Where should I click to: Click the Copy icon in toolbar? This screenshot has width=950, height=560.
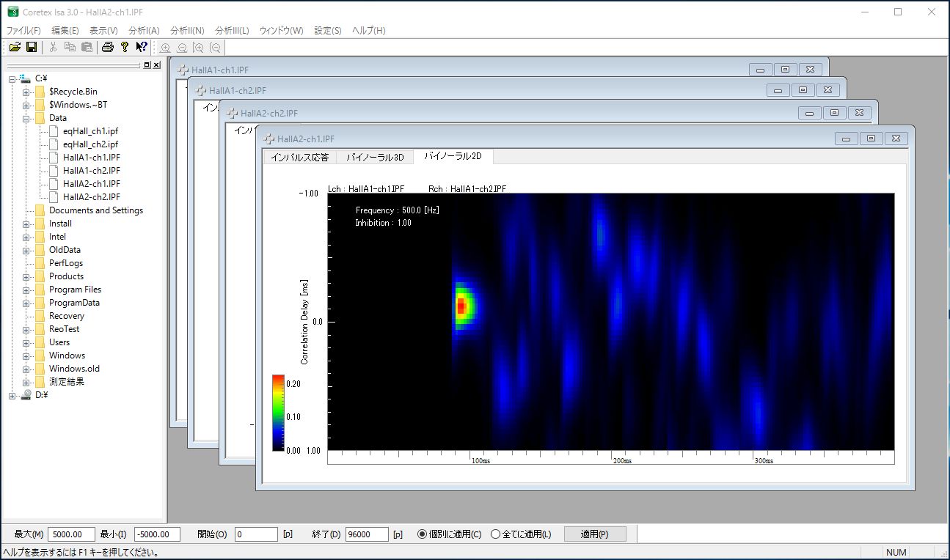[x=70, y=47]
